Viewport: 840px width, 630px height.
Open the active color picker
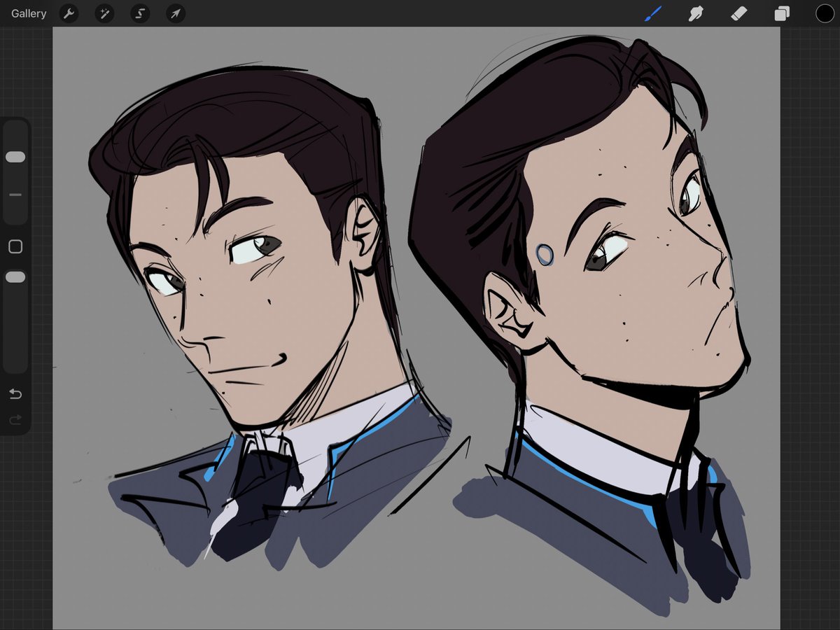coord(825,13)
